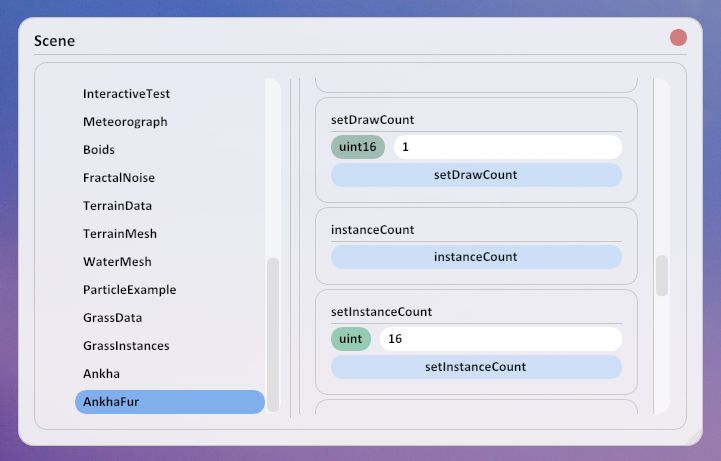Focus the uint instance count input field
721x461 pixels.
click(500, 339)
